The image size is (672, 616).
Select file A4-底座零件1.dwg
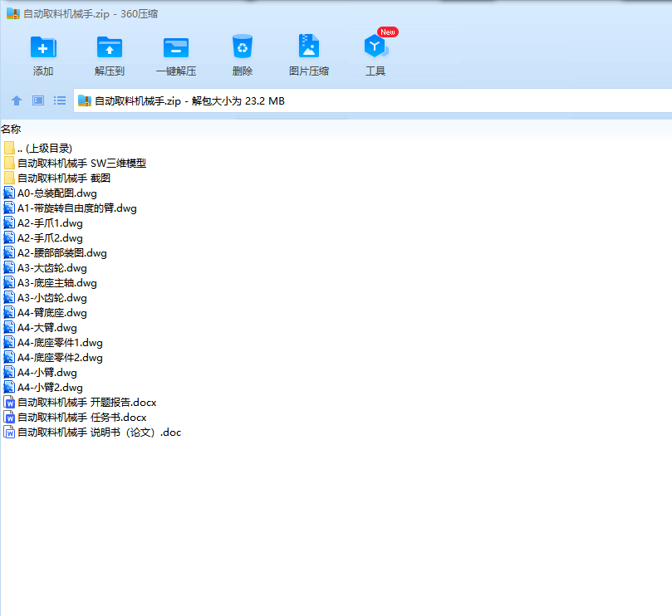click(53, 343)
